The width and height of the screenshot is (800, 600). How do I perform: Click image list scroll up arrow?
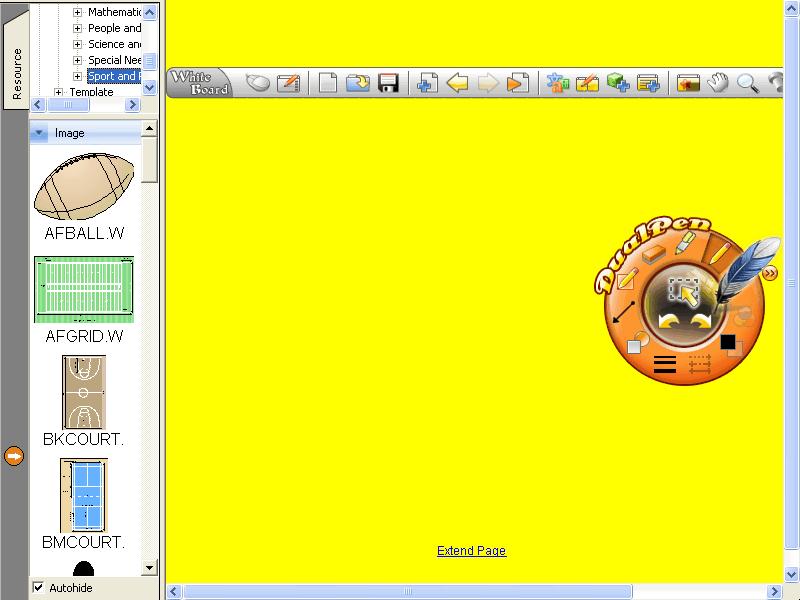point(149,128)
